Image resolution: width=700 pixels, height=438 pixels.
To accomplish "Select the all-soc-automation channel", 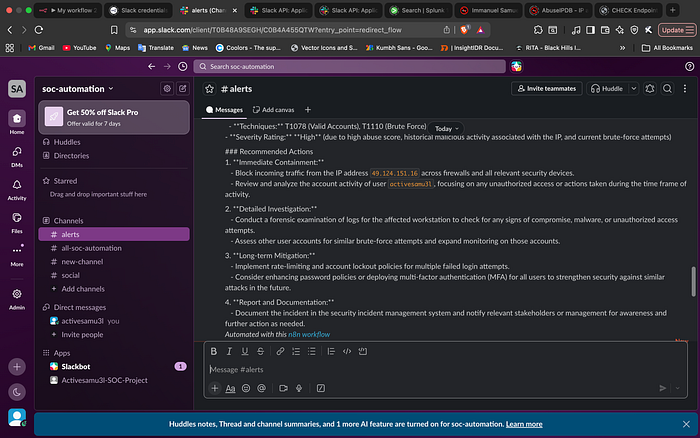I will (x=114, y=248).
